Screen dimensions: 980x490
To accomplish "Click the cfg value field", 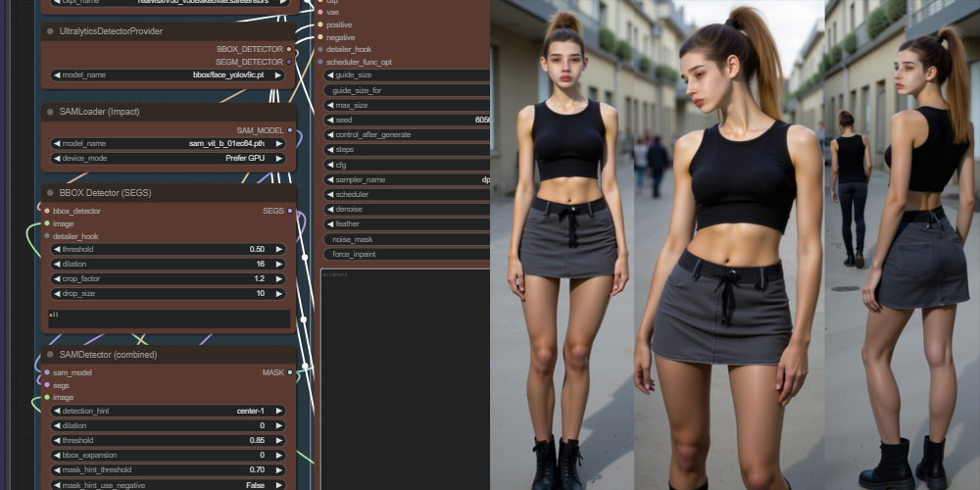I will pyautogui.click(x=407, y=165).
